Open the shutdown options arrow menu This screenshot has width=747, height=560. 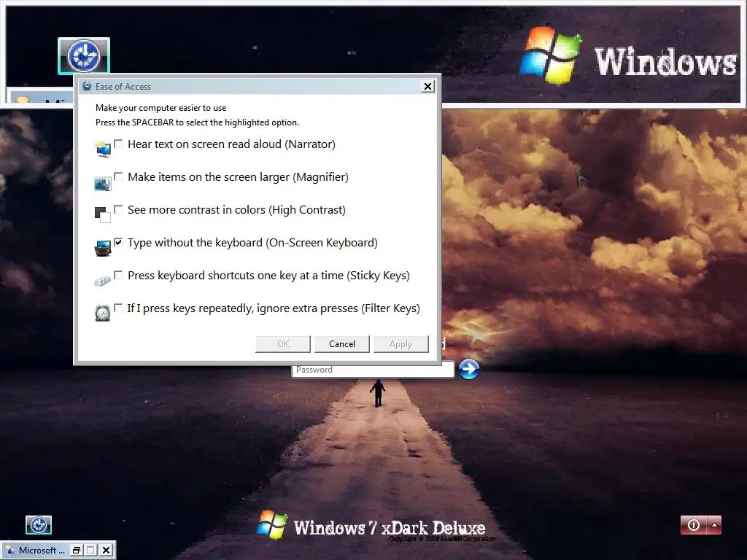point(715,525)
